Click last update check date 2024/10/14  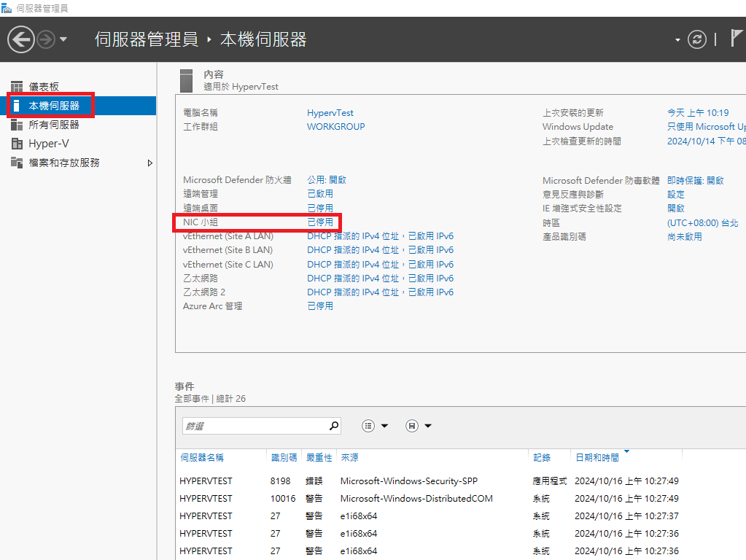click(706, 141)
